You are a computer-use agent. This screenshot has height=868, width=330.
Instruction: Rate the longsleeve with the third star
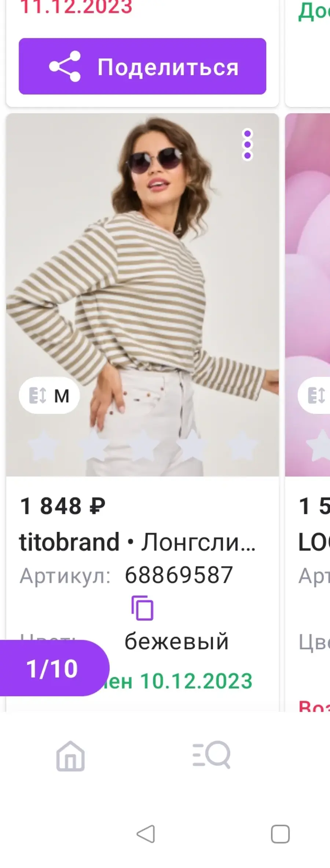pos(142,445)
